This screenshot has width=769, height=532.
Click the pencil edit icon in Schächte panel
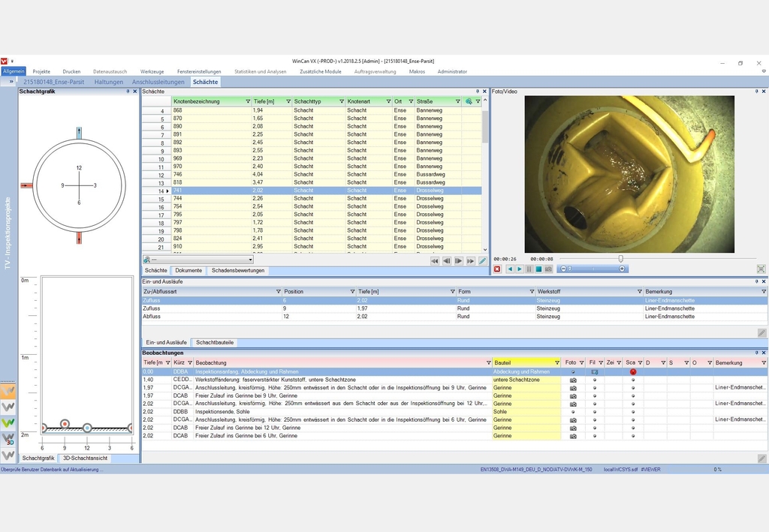(483, 261)
